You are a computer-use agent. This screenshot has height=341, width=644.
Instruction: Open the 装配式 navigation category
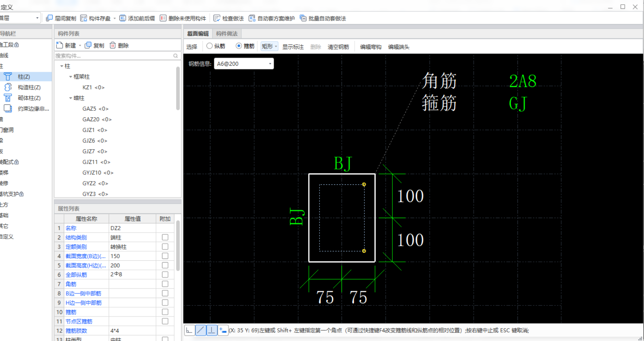(9, 162)
